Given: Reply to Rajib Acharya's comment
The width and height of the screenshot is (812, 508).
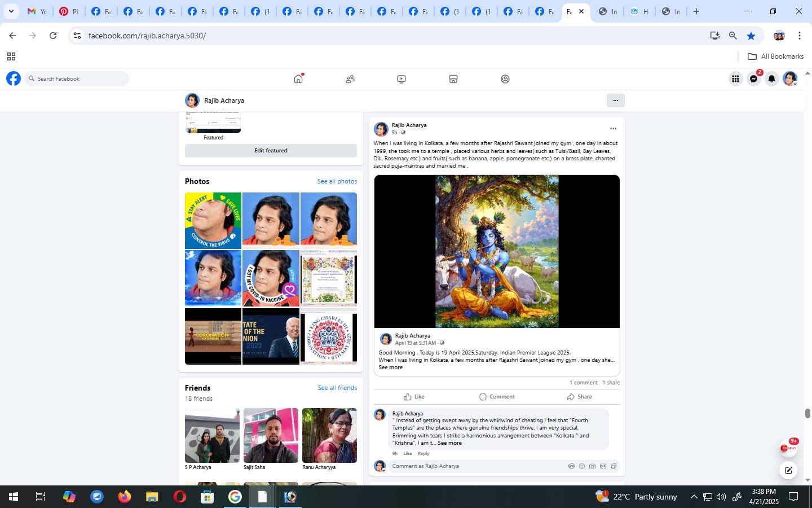Looking at the screenshot, I should pyautogui.click(x=423, y=453).
